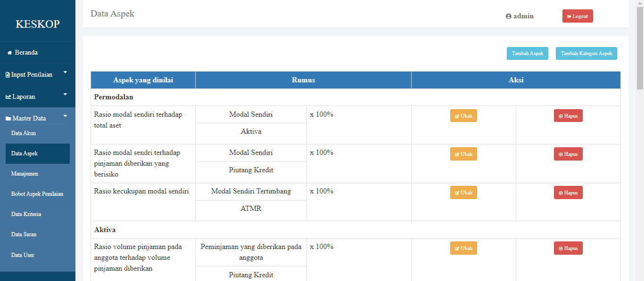Viewport: 644px width, 281px height.
Task: Open Data Akun in sidebar
Action: [38, 133]
